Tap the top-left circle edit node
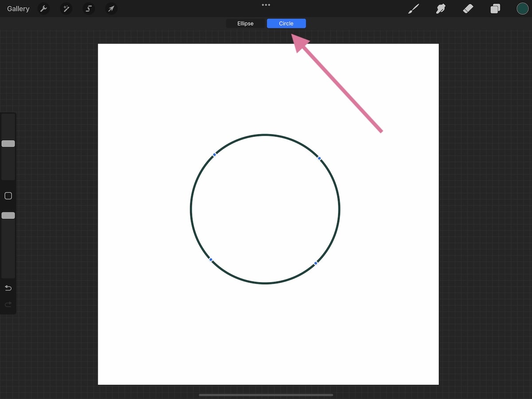This screenshot has width=532, height=399. click(x=215, y=154)
